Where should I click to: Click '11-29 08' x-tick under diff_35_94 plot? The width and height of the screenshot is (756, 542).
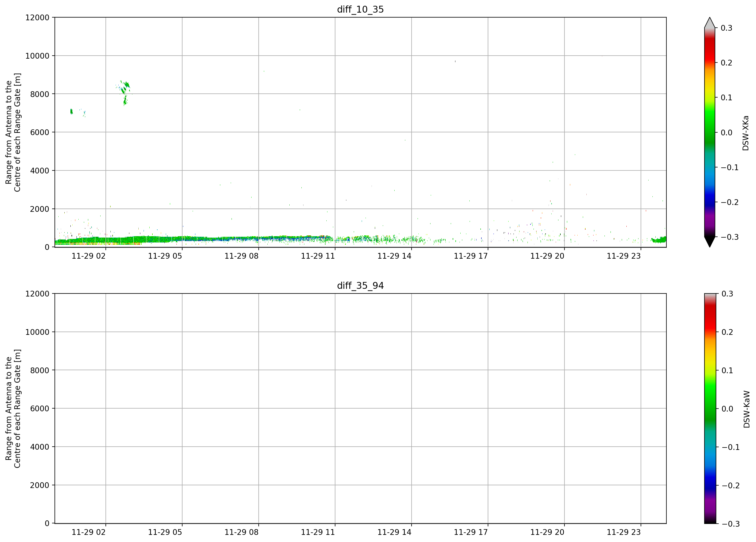click(241, 532)
